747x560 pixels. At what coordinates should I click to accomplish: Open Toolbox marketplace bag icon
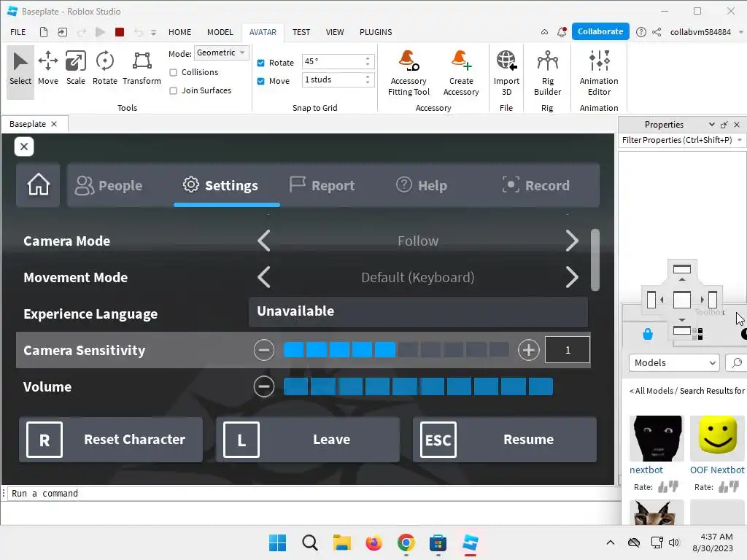[x=648, y=334]
